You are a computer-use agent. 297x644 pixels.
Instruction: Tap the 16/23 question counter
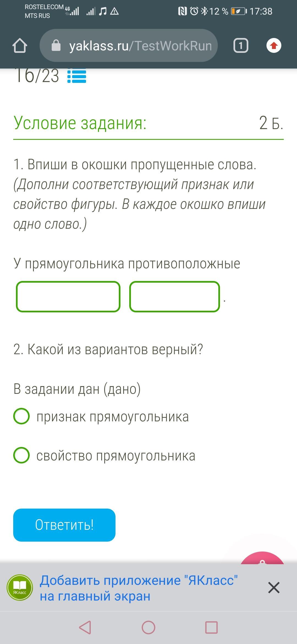[36, 76]
